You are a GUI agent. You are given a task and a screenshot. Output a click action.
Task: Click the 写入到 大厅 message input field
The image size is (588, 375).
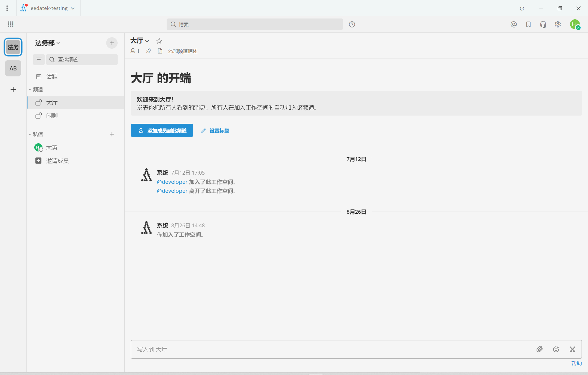pyautogui.click(x=299, y=349)
